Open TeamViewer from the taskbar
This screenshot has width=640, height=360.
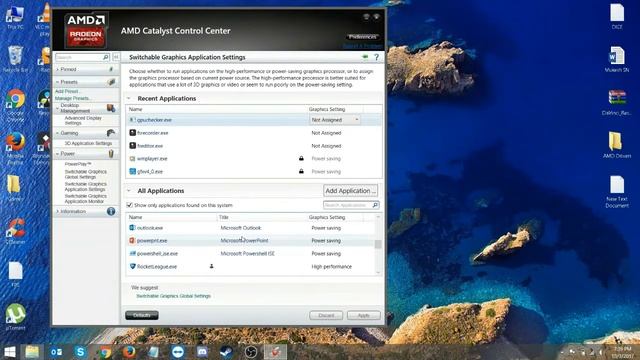point(178,352)
